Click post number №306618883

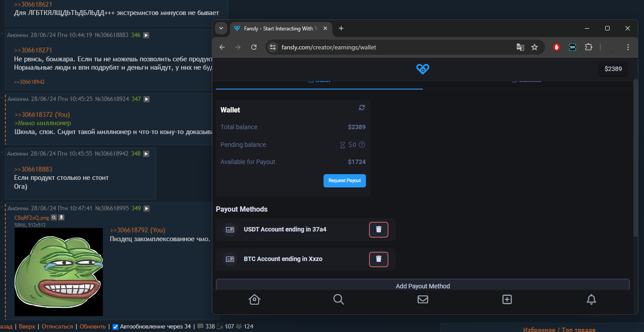pyautogui.click(x=112, y=35)
